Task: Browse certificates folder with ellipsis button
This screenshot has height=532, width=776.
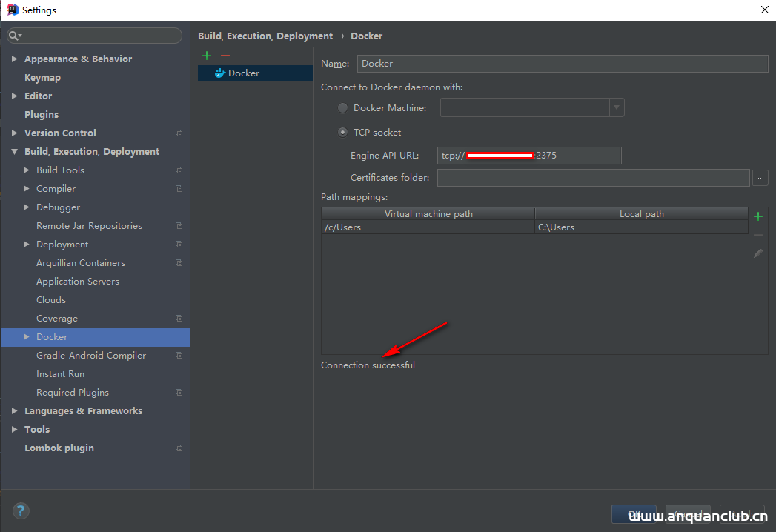Action: [x=760, y=178]
